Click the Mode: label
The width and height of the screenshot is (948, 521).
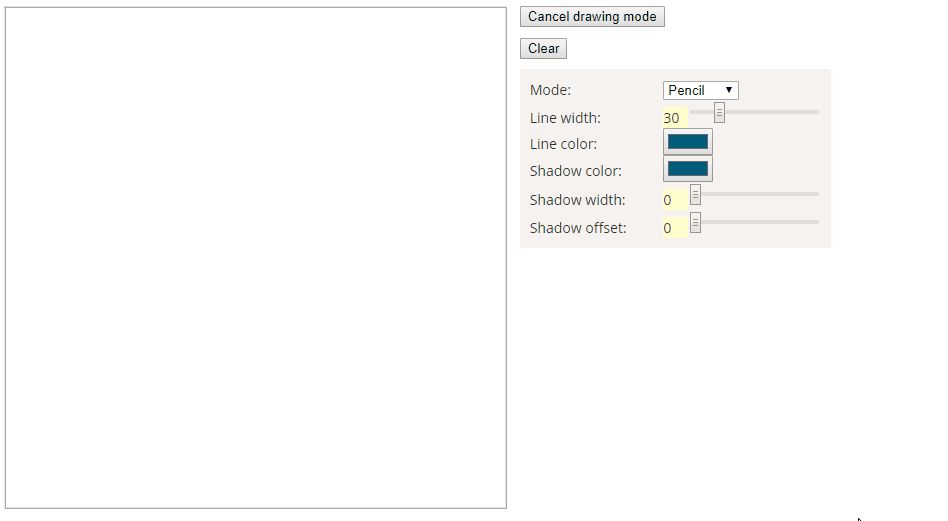[550, 90]
